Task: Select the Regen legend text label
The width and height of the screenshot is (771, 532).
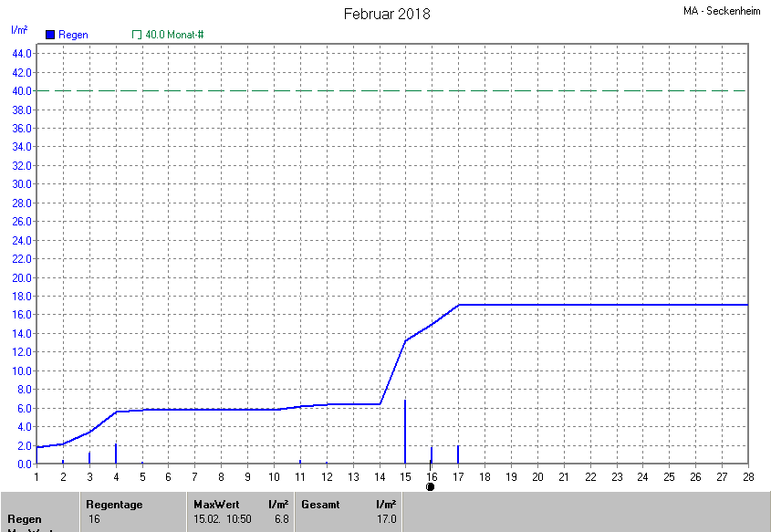Action: (73, 35)
